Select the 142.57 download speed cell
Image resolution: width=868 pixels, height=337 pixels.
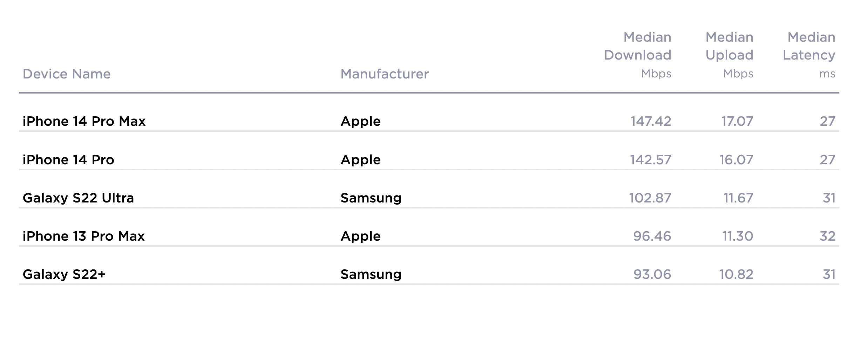[650, 160]
